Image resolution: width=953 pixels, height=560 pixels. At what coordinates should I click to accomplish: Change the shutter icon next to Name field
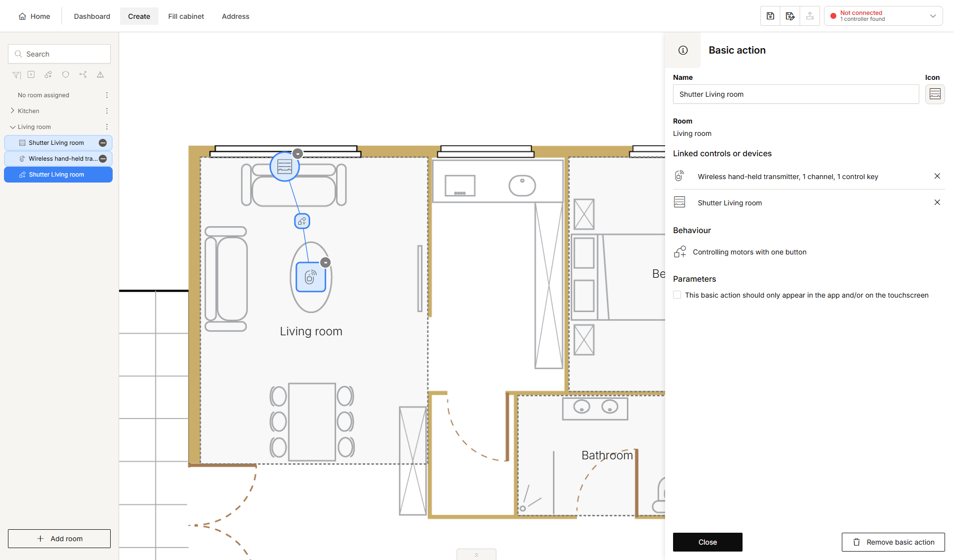pyautogui.click(x=935, y=94)
